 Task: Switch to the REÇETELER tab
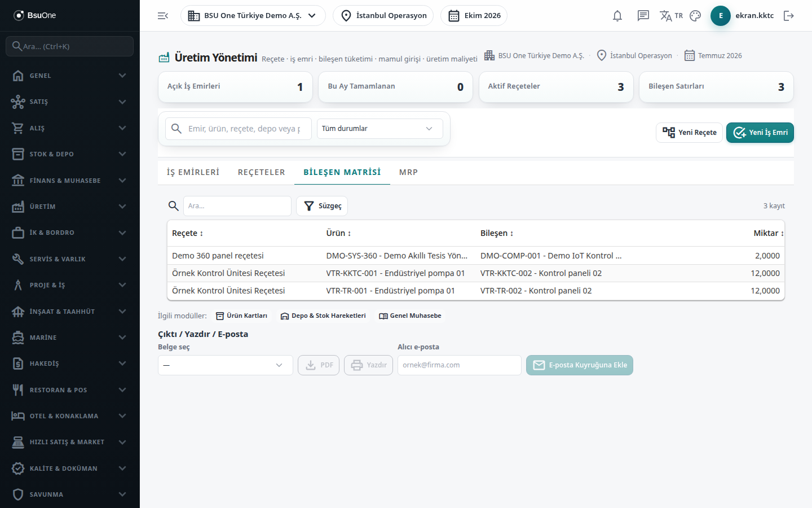pyautogui.click(x=262, y=172)
